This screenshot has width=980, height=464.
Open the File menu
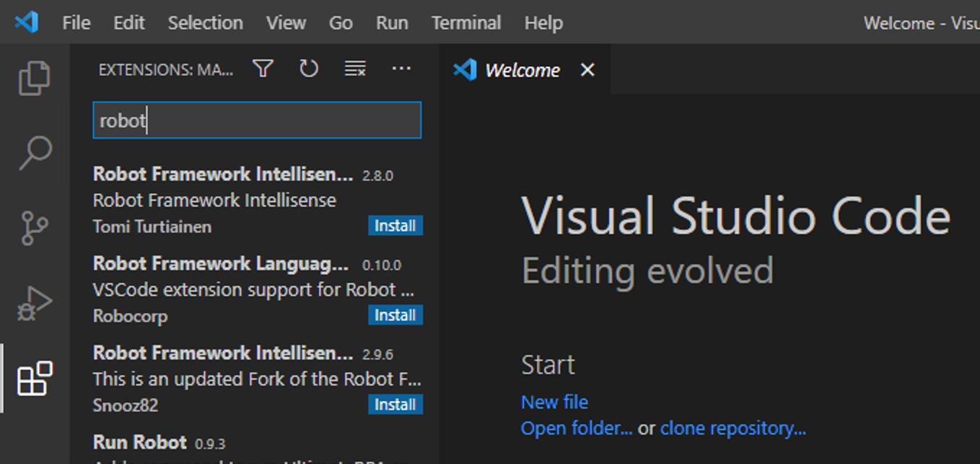[x=75, y=22]
